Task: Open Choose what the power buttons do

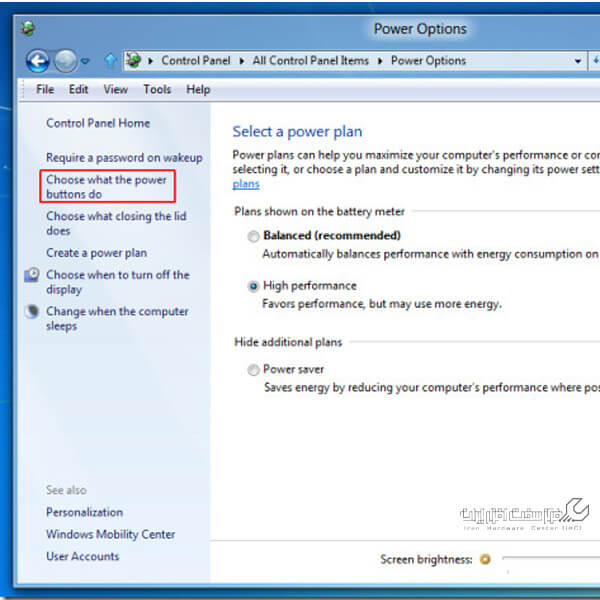Action: [x=107, y=187]
